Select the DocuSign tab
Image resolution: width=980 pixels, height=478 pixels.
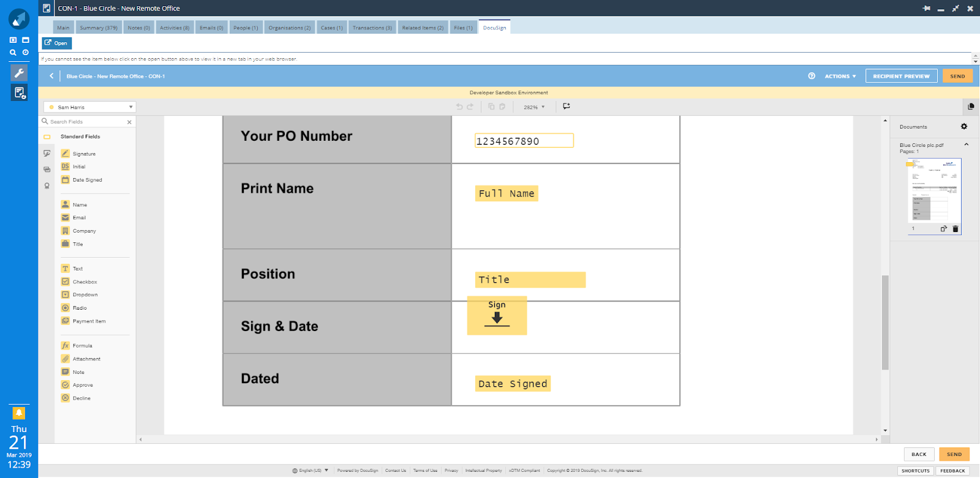tap(494, 28)
